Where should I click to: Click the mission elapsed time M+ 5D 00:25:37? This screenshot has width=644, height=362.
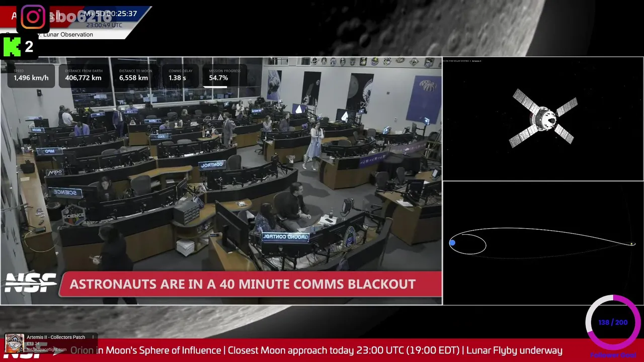tap(110, 14)
